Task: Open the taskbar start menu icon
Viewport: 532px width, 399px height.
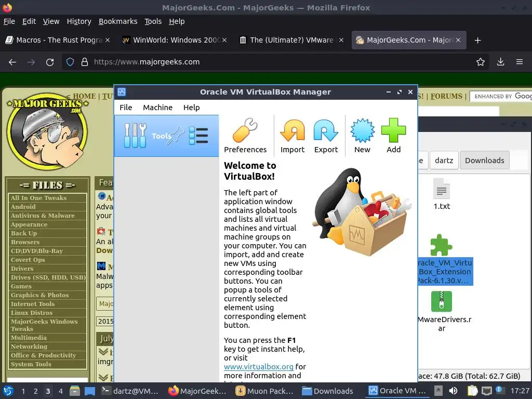Action: [8, 391]
